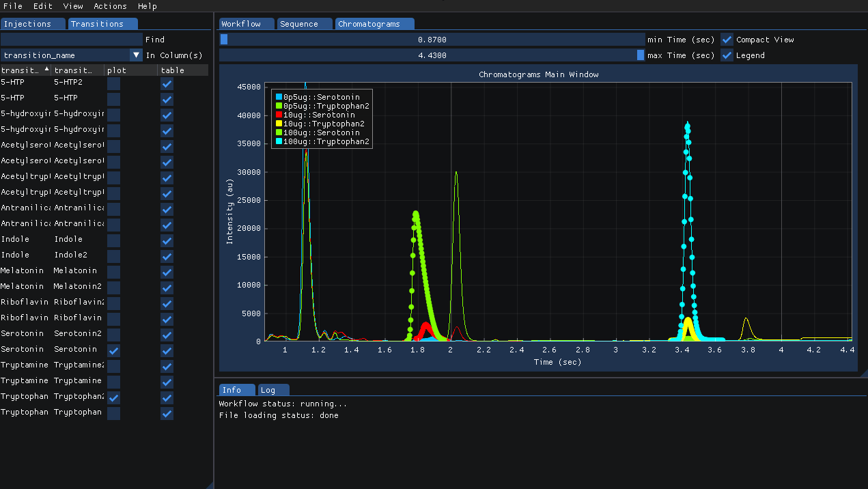The width and height of the screenshot is (868, 489).
Task: Uncheck table checkbox for Serotonin2 row
Action: click(167, 335)
